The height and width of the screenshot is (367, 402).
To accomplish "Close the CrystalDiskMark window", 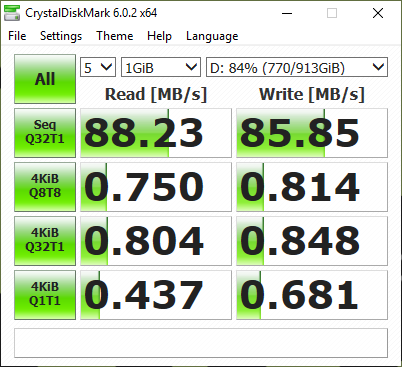I will pyautogui.click(x=378, y=13).
